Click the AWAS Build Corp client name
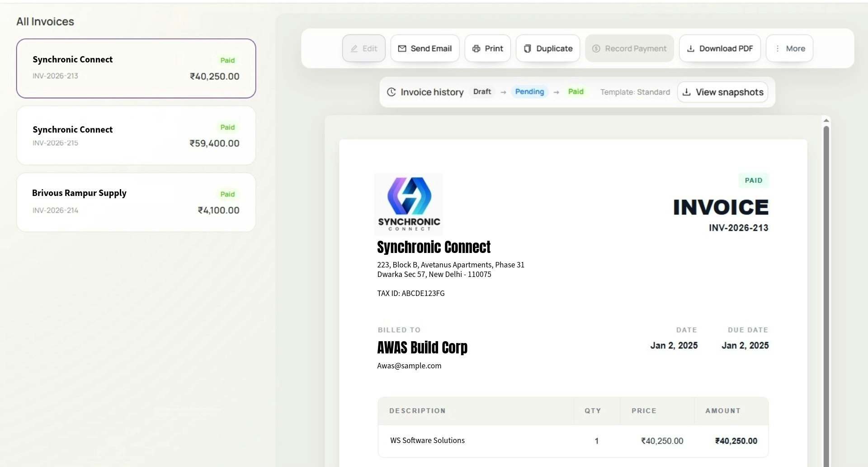This screenshot has height=467, width=868. 422,348
